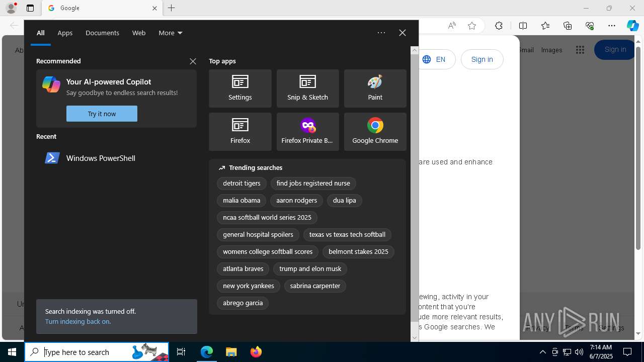This screenshot has height=362, width=644.
Task: Search trending find jobs registered nurse
Action: click(313, 184)
